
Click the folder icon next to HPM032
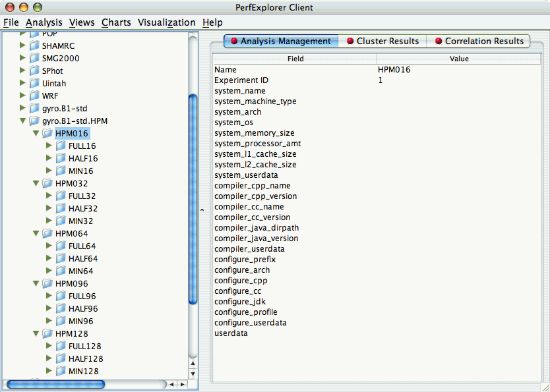coord(47,184)
